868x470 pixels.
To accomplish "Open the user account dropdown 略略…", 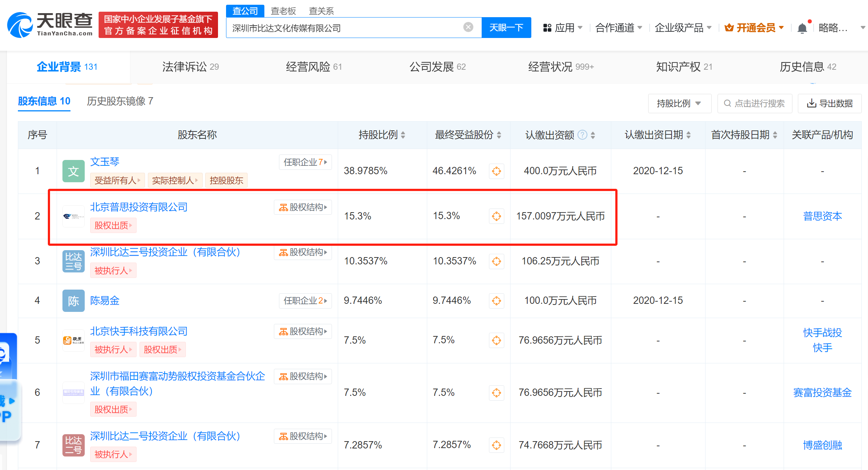I will (x=863, y=28).
